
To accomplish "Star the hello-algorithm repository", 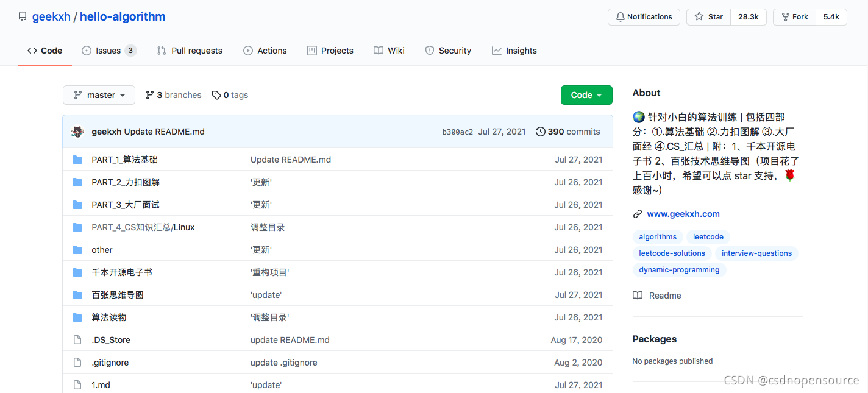I will (x=708, y=17).
